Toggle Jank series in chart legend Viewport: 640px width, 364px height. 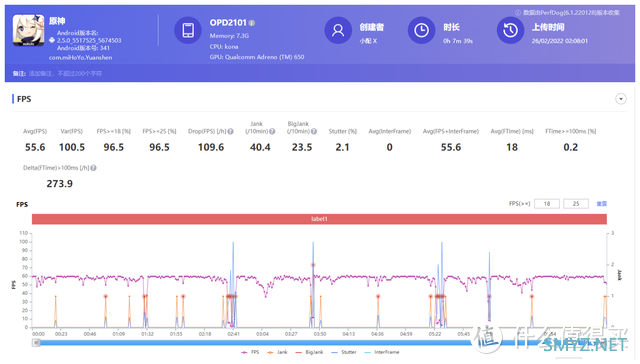[x=278, y=352]
